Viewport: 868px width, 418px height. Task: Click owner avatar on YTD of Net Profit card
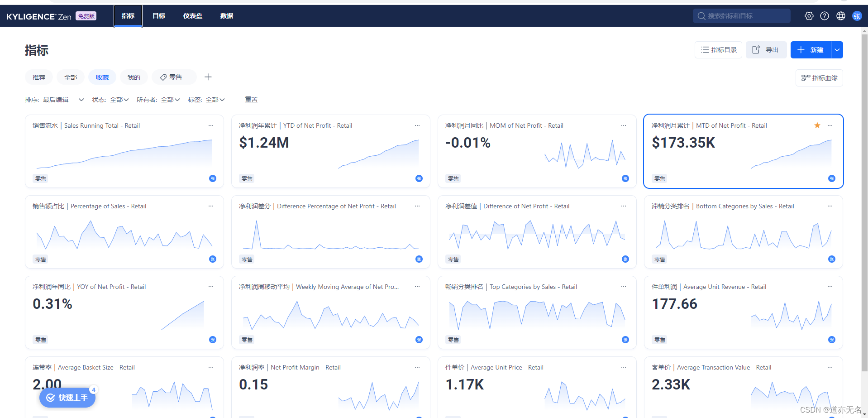pyautogui.click(x=419, y=178)
